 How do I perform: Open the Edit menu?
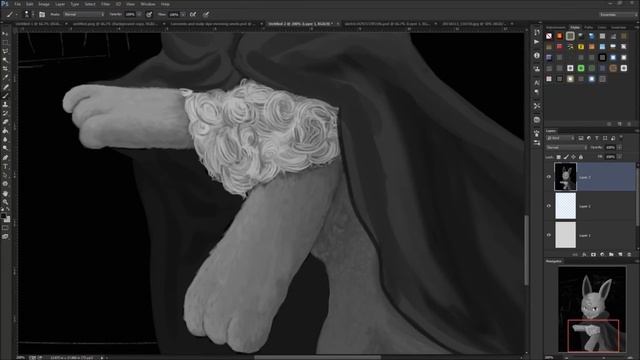coord(30,4)
